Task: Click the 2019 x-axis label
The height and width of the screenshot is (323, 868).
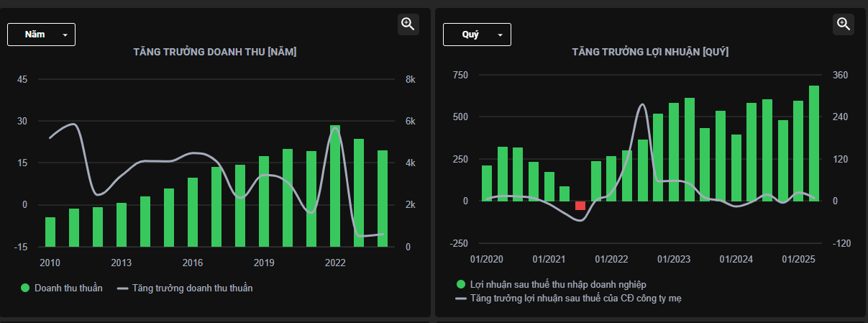Action: tap(265, 263)
